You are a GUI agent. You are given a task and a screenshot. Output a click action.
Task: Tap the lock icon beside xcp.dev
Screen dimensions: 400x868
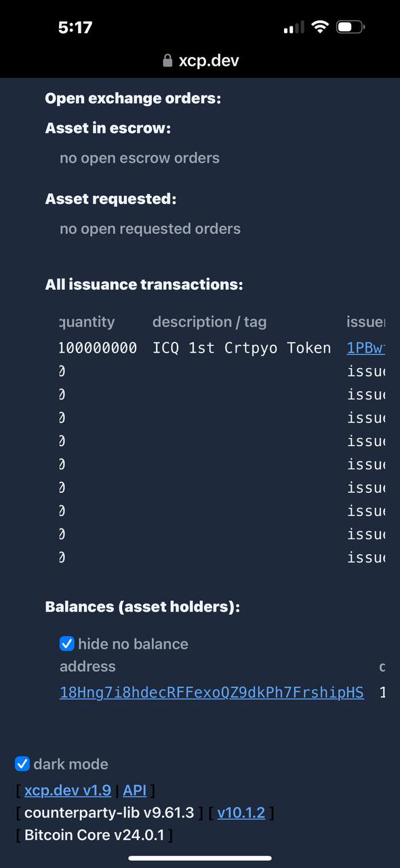167,61
